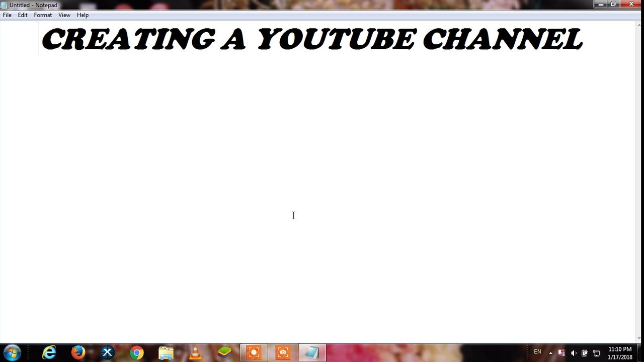This screenshot has height=362, width=644.
Task: Click the Windows Start button
Action: 13,352
